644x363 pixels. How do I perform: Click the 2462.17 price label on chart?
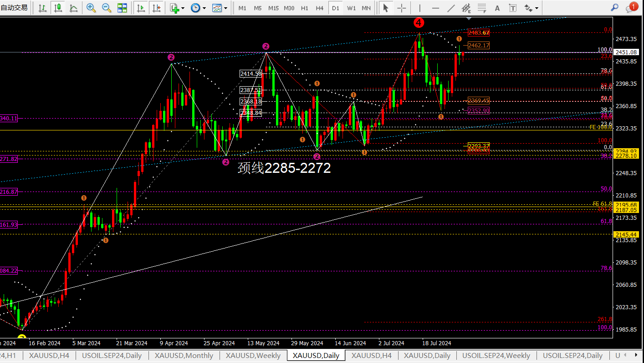479,45
